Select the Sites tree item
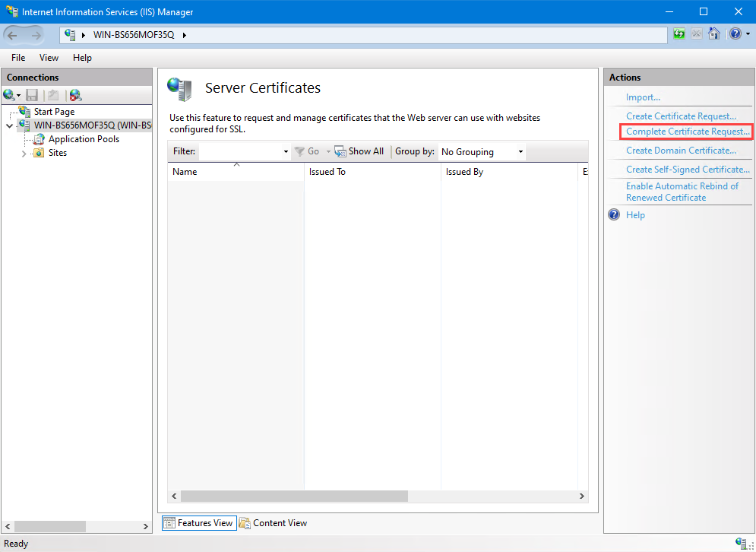 (58, 153)
